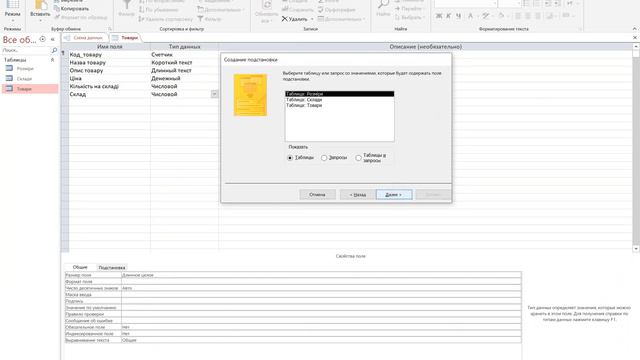
Task: Click the Товари table icon in the navigation pane
Action: 9,89
